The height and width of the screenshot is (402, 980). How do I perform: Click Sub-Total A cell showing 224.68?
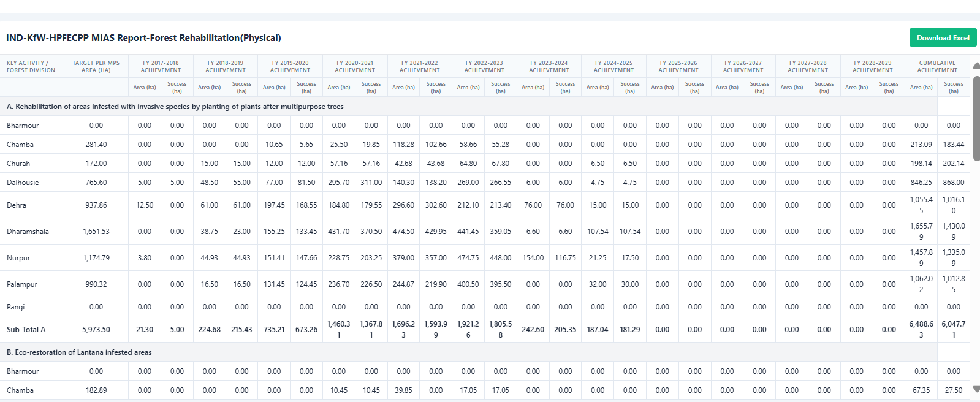(x=210, y=330)
